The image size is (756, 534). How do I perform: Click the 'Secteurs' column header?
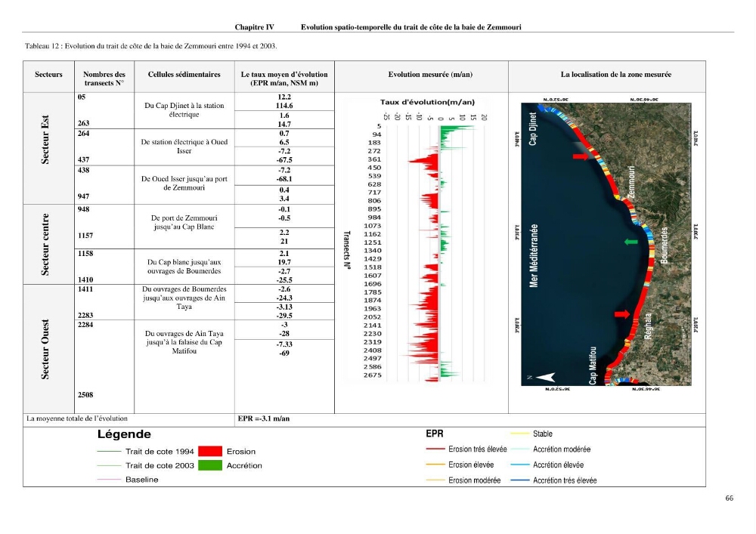(48, 74)
